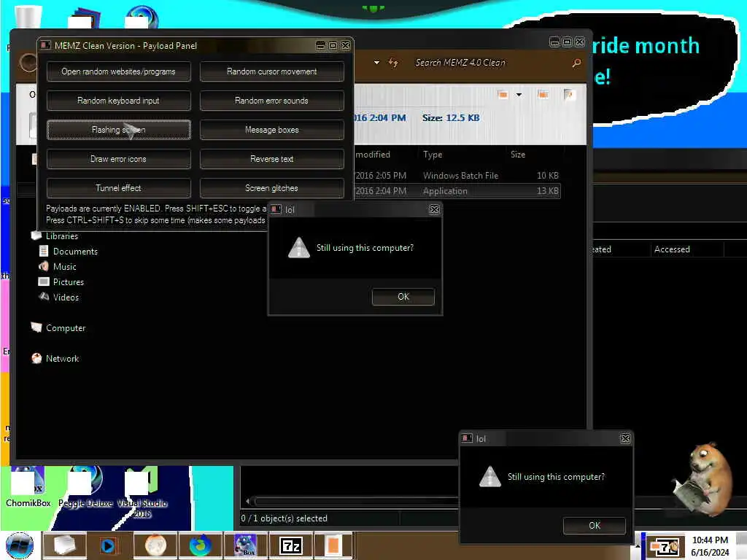Click the 13 KB size cell
Image resolution: width=747 pixels, height=560 pixels.
tap(547, 191)
